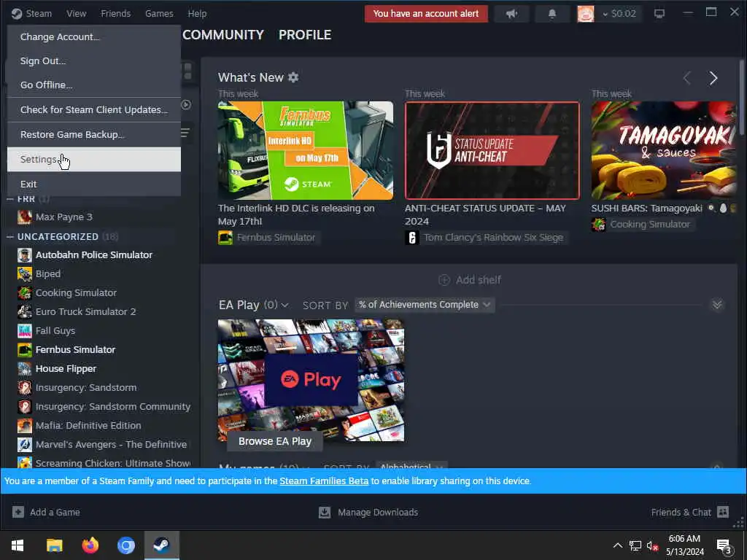The height and width of the screenshot is (560, 747).
Task: Open File Explorer from taskbar
Action: click(x=54, y=545)
